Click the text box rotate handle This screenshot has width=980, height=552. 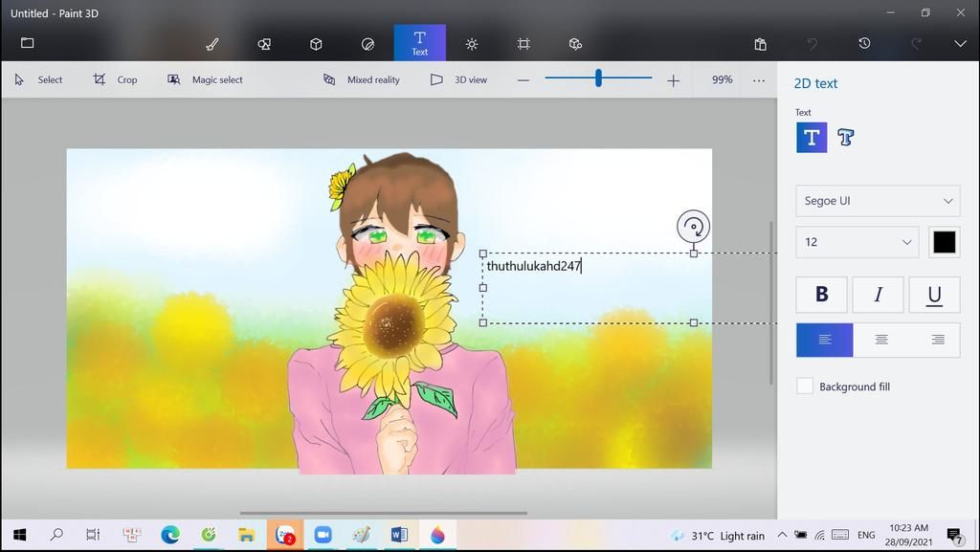click(x=693, y=227)
